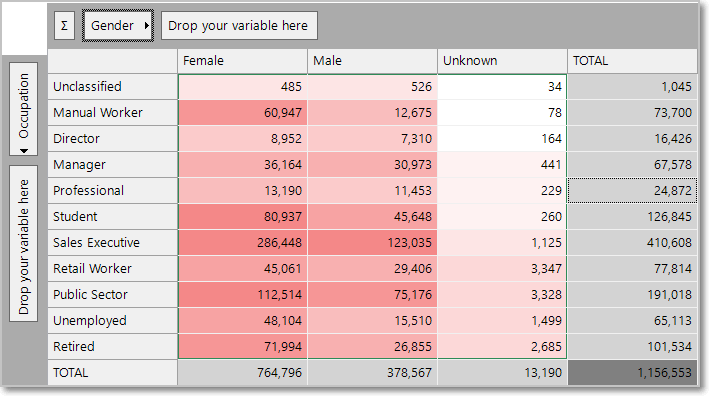Image resolution: width=709 pixels, height=396 pixels.
Task: Click the sigma statistics button
Action: pyautogui.click(x=64, y=26)
